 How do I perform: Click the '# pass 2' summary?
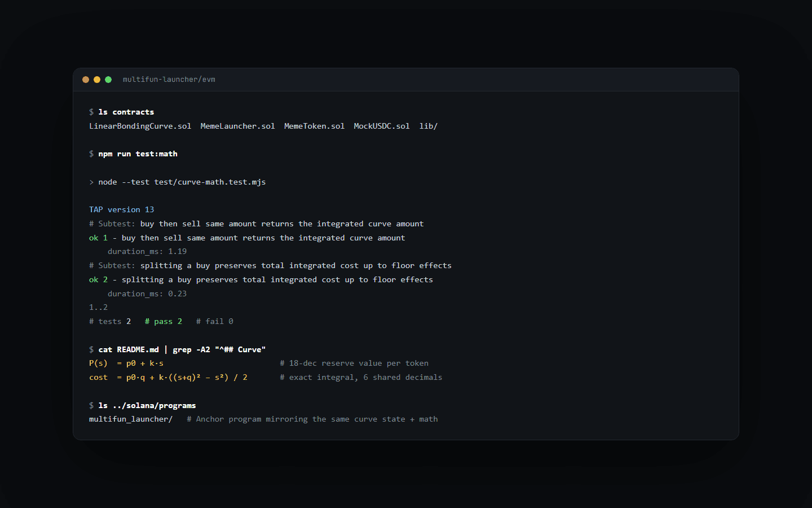pos(164,321)
